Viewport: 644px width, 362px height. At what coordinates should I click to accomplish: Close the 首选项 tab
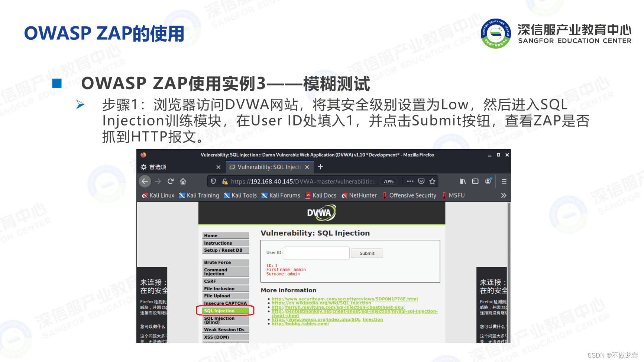pos(219,167)
